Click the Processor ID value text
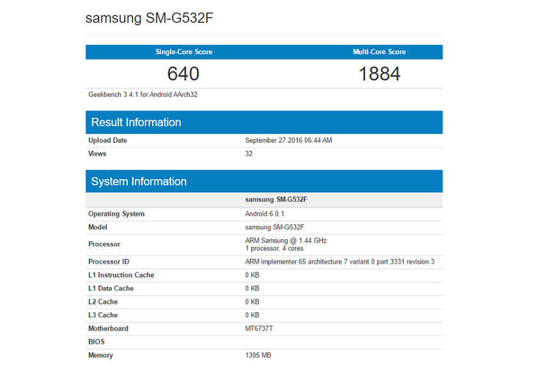 339,262
